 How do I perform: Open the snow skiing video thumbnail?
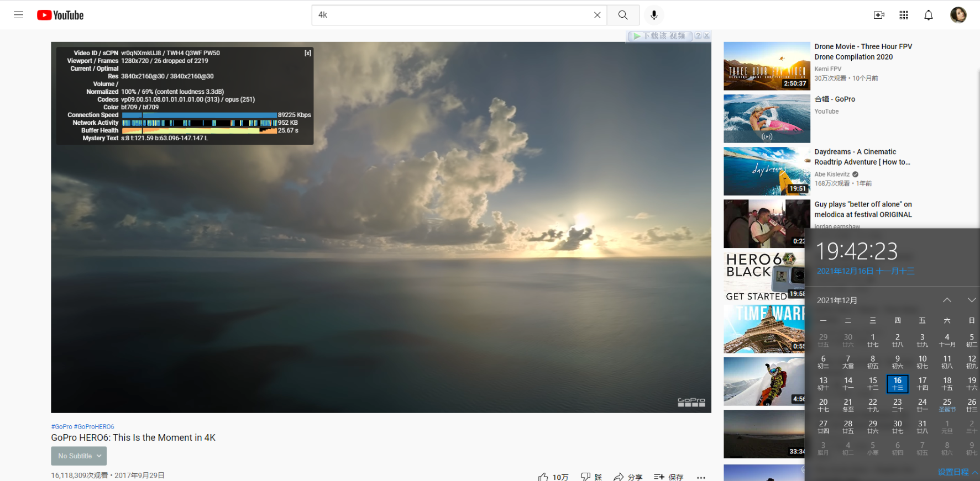[x=764, y=381]
